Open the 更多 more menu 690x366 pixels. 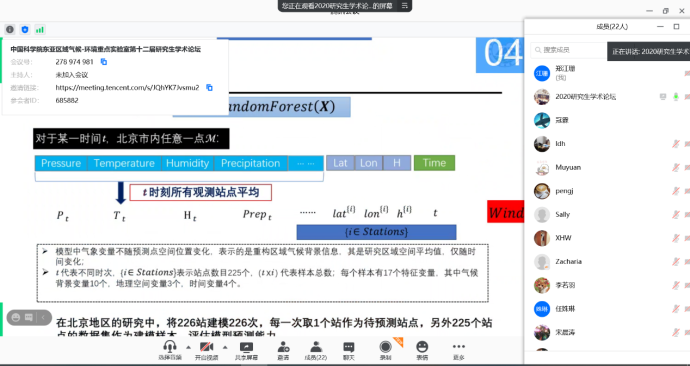(459, 351)
